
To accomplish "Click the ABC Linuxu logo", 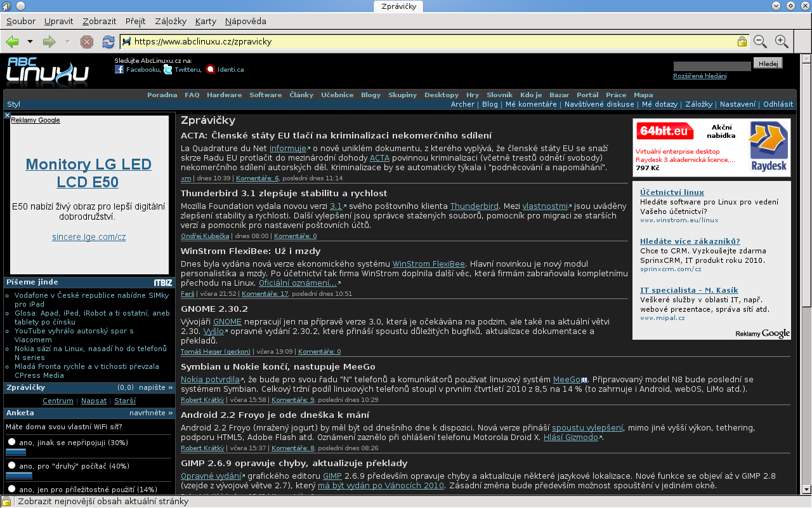I will tap(48, 71).
